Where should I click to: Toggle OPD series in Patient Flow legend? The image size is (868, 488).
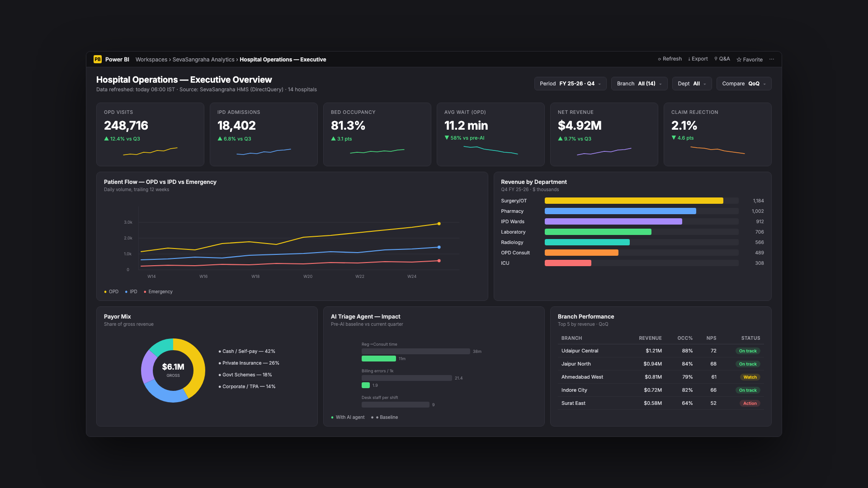(111, 292)
